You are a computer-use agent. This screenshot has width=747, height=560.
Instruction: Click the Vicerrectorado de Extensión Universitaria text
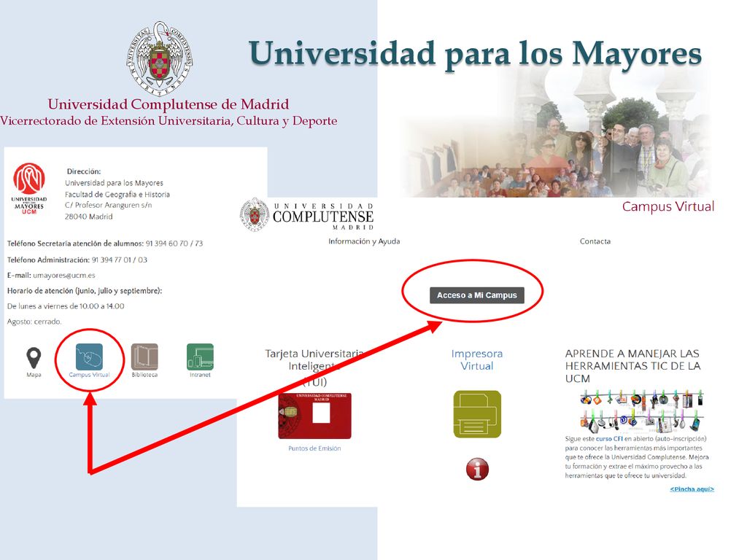169,120
